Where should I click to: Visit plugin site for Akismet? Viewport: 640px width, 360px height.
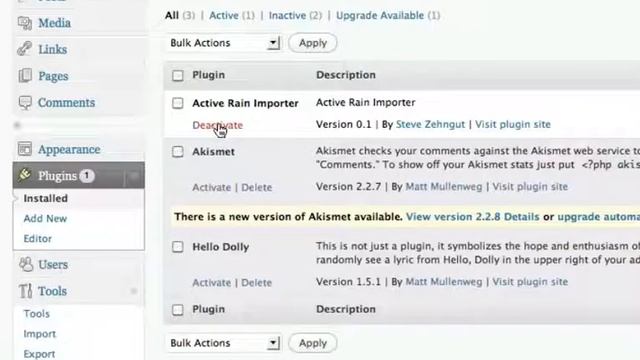[530, 187]
